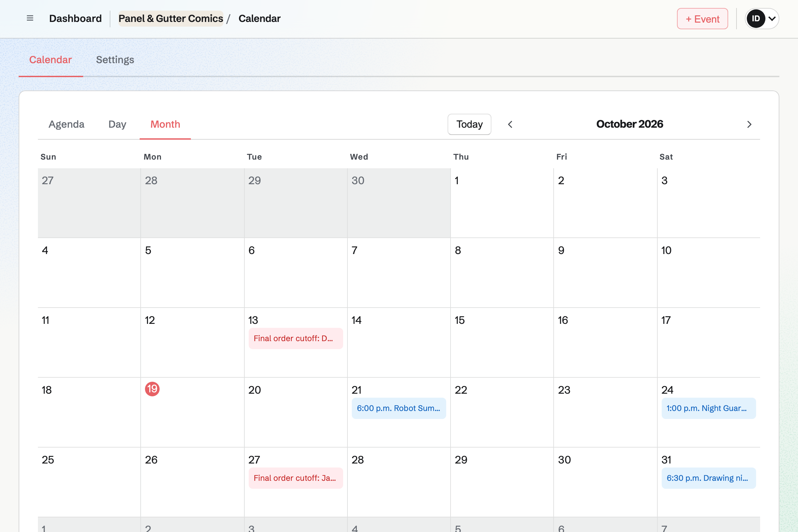Select the greyed-out day 30 of September
798x532 pixels.
point(358,181)
